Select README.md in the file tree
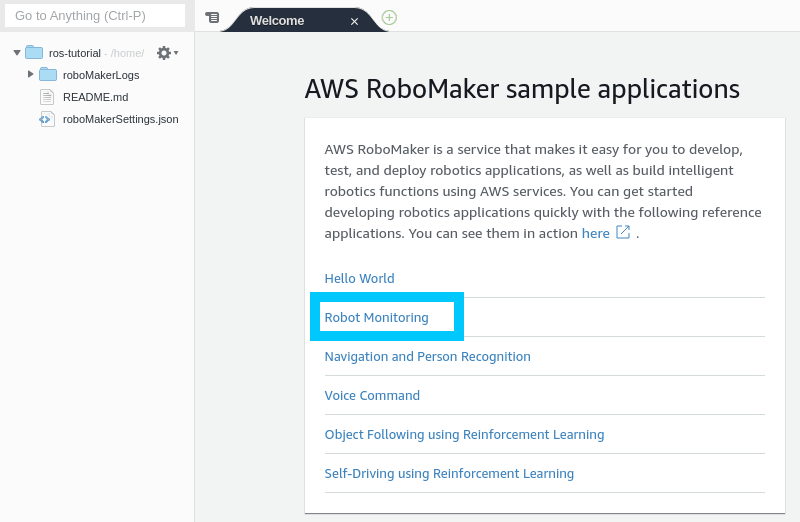The image size is (800, 522). point(95,97)
